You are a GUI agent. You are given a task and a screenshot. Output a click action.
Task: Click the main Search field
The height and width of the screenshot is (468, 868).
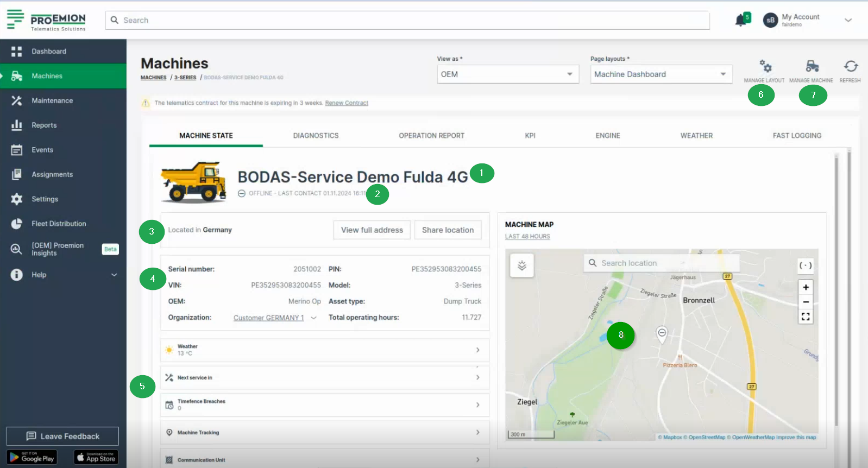(x=407, y=21)
